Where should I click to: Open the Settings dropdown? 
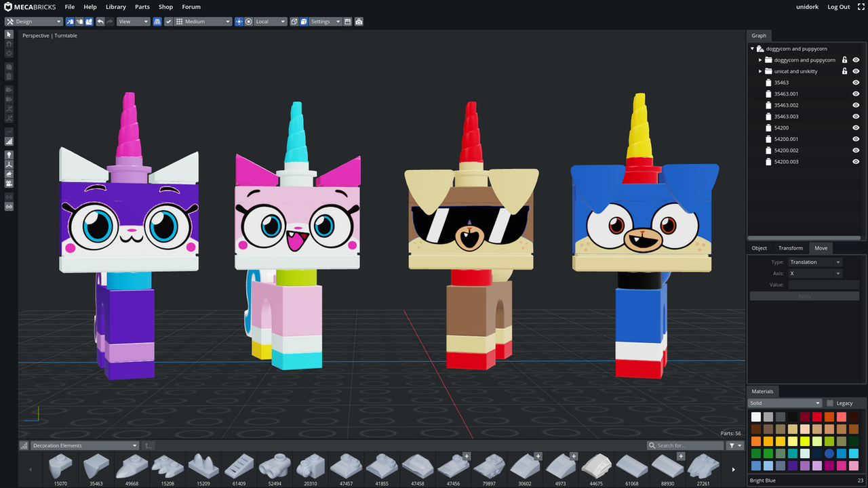click(325, 22)
